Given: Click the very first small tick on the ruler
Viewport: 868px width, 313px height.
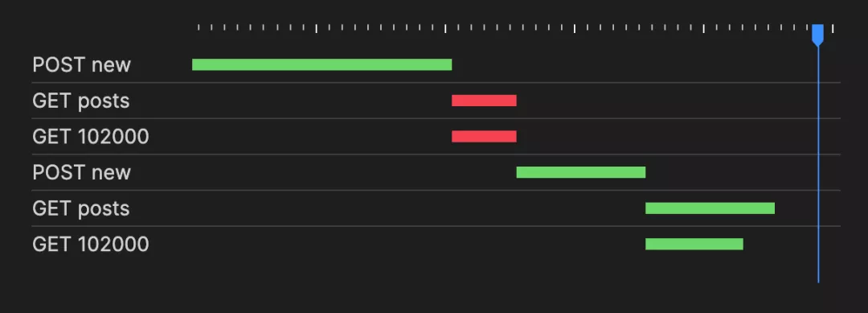Looking at the screenshot, I should (199, 27).
